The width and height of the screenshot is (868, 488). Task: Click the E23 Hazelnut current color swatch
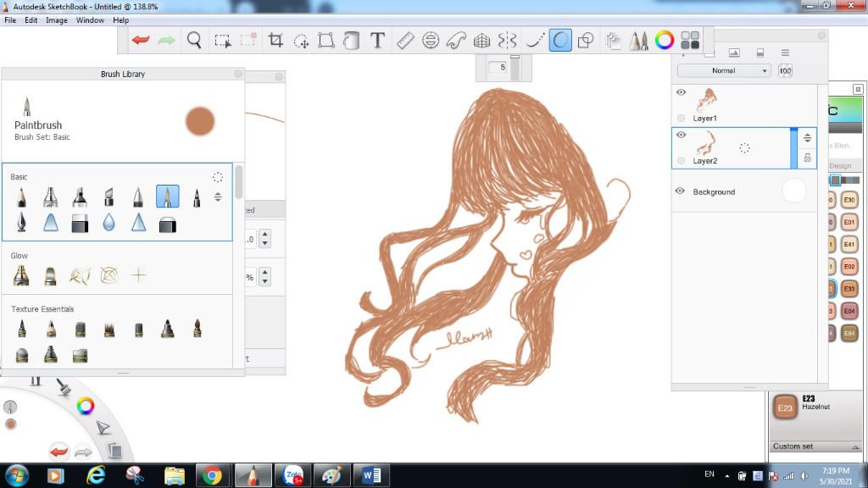coord(785,408)
